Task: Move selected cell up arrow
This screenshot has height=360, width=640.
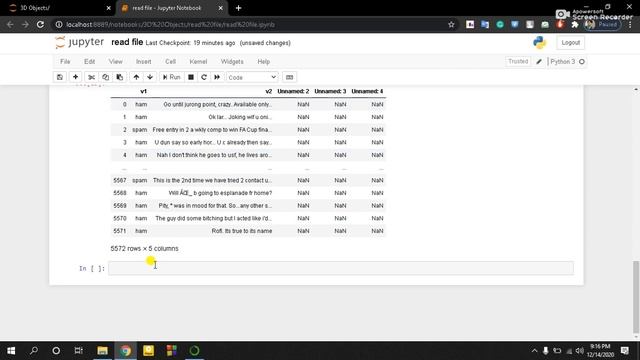Action: (x=136, y=77)
